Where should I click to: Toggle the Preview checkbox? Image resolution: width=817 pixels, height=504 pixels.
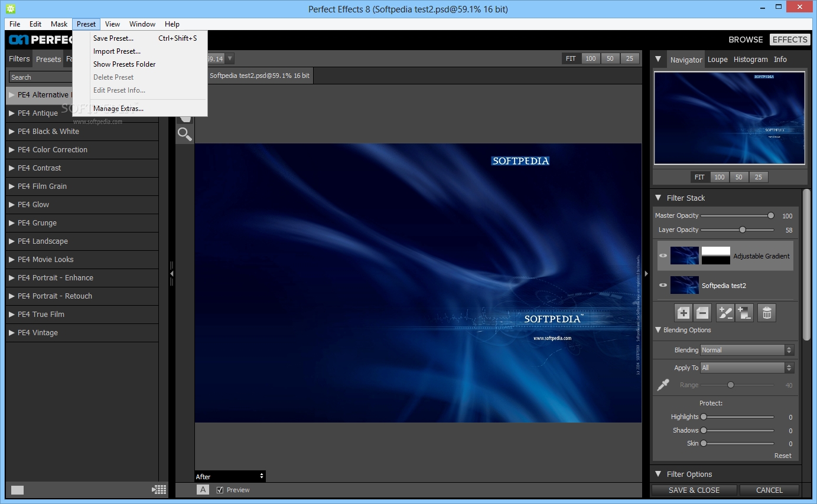coord(220,490)
